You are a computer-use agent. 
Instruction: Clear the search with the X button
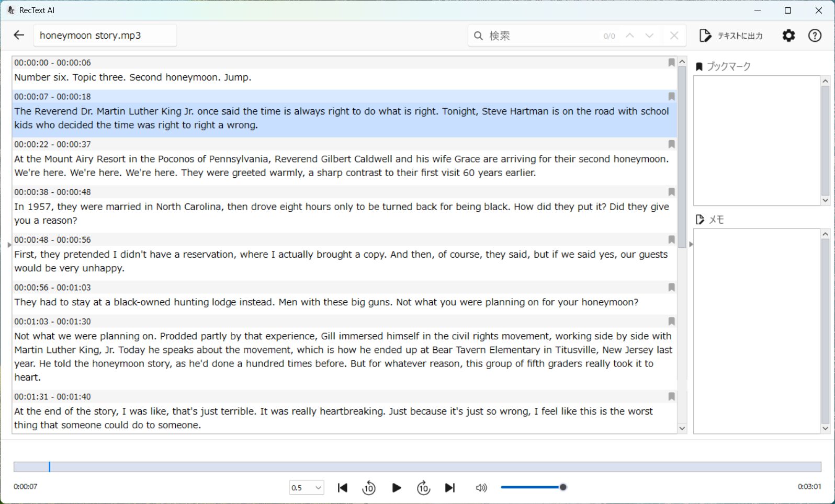(x=674, y=36)
